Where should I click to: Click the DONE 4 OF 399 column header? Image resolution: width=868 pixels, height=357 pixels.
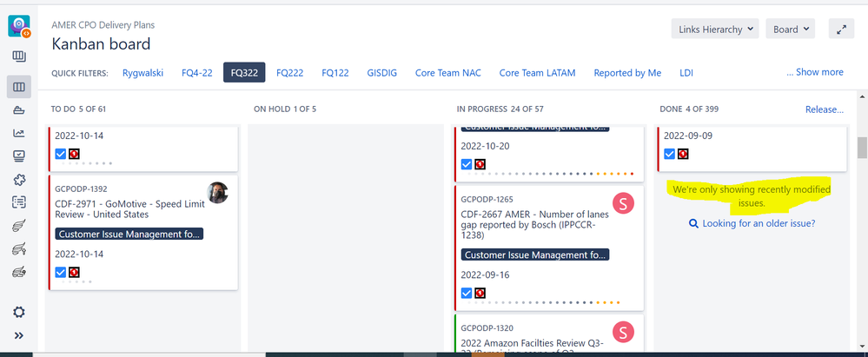(689, 109)
